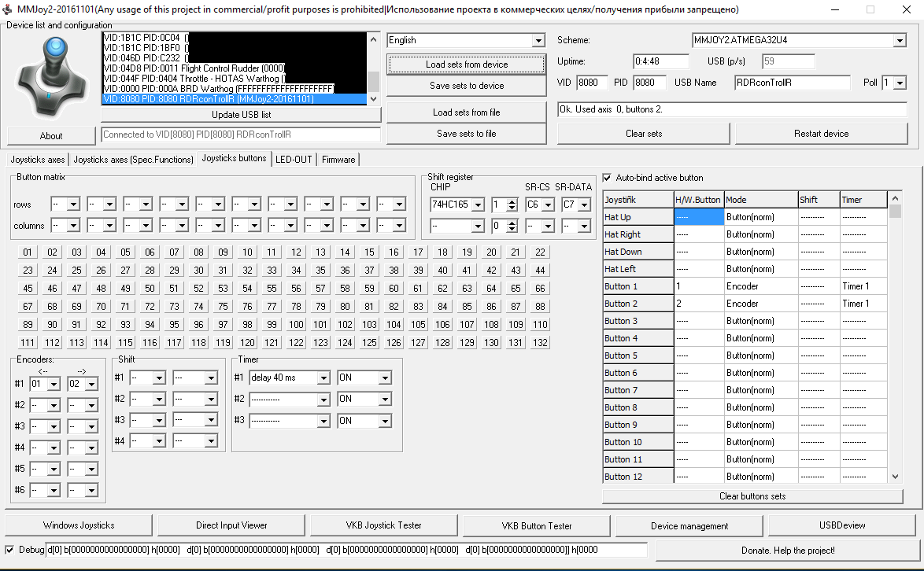The height and width of the screenshot is (571, 924).
Task: Click Donate. Help the project! button
Action: click(x=788, y=551)
